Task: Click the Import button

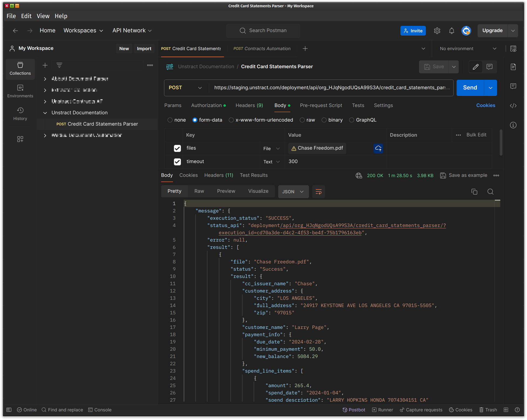Action: [x=144, y=49]
